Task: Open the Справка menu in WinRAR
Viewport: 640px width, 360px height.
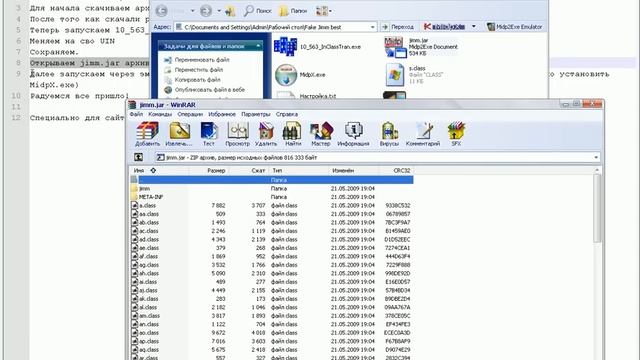Action: click(287, 114)
